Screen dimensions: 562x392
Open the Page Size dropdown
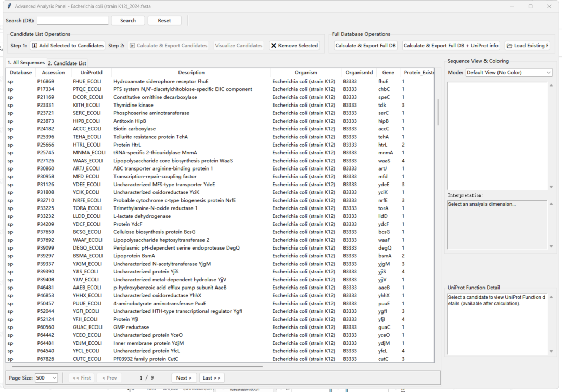(46, 377)
